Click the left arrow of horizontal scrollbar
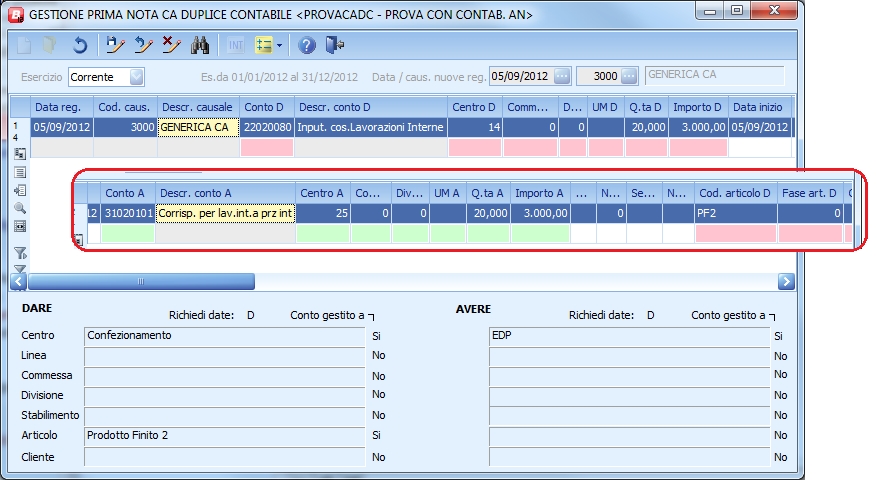This screenshot has width=877, height=480. [18, 281]
